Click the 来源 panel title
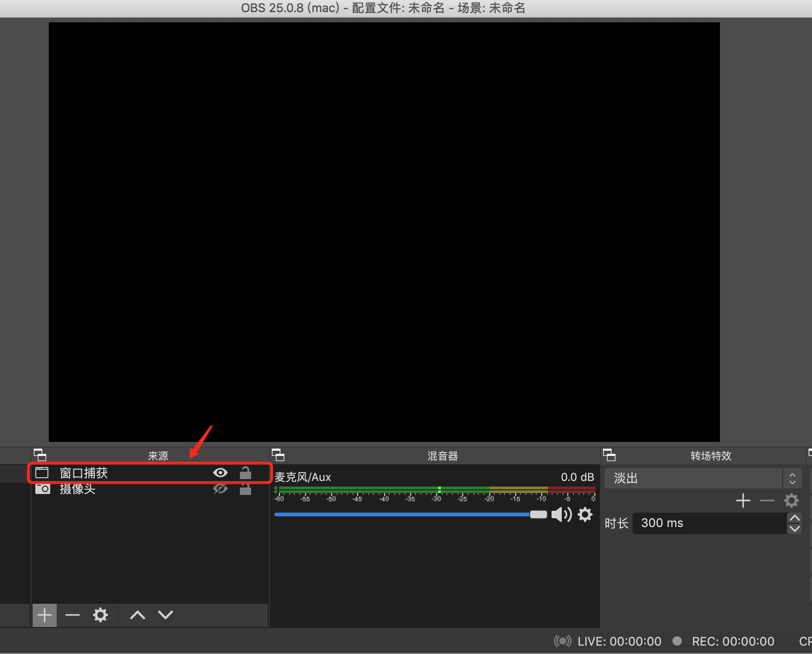 (x=158, y=456)
